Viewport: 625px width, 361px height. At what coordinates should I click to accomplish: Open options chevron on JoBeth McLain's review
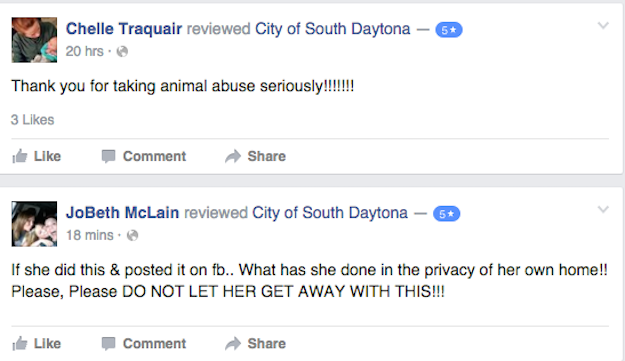603,210
